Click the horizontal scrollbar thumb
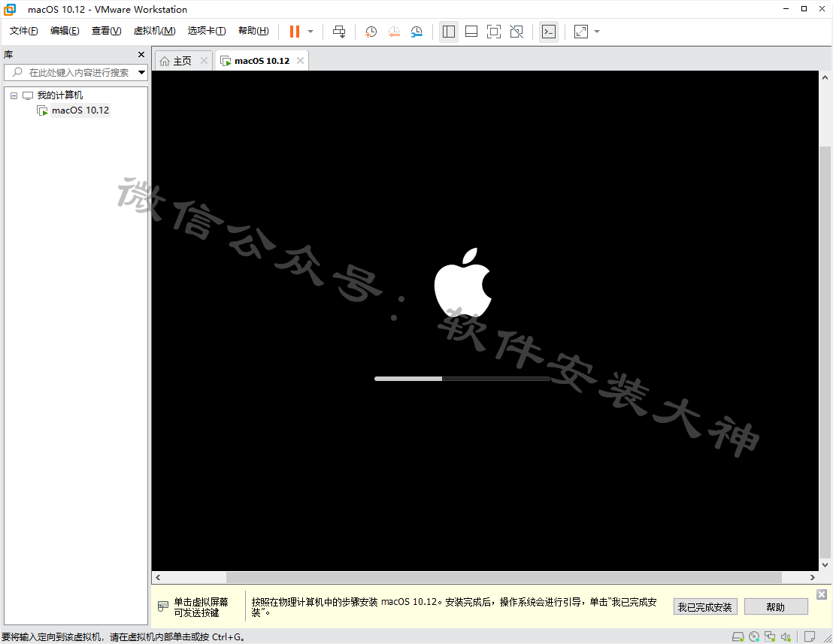The height and width of the screenshot is (644, 833). [504, 577]
